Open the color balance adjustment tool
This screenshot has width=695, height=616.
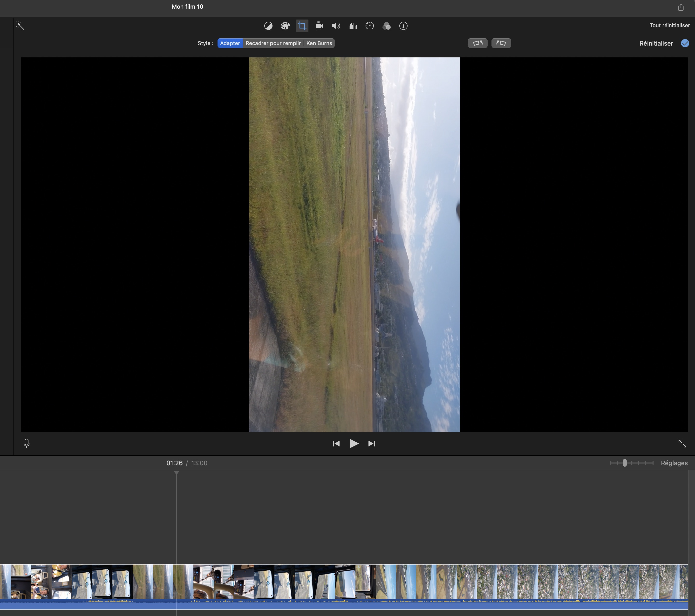268,26
